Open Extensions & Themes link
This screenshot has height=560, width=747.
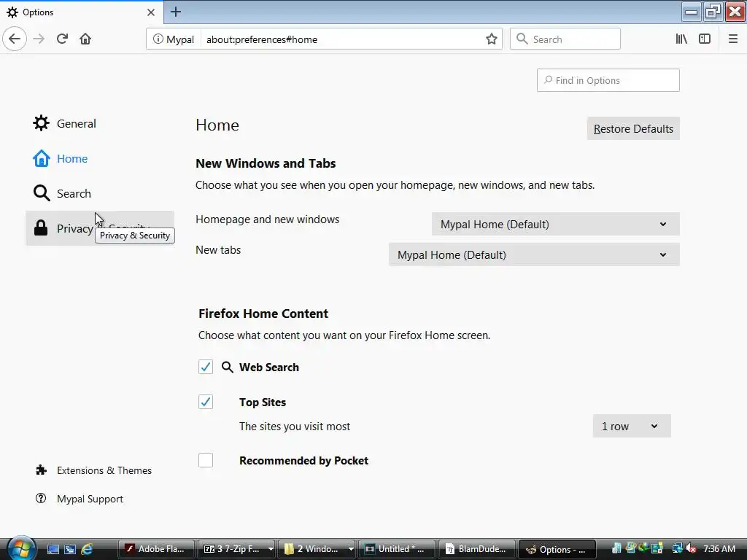point(93,470)
